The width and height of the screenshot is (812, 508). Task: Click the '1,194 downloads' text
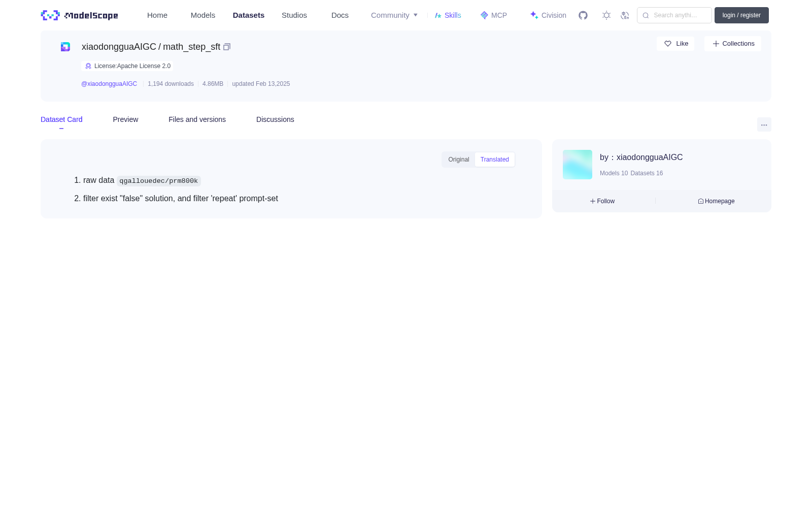point(171,84)
